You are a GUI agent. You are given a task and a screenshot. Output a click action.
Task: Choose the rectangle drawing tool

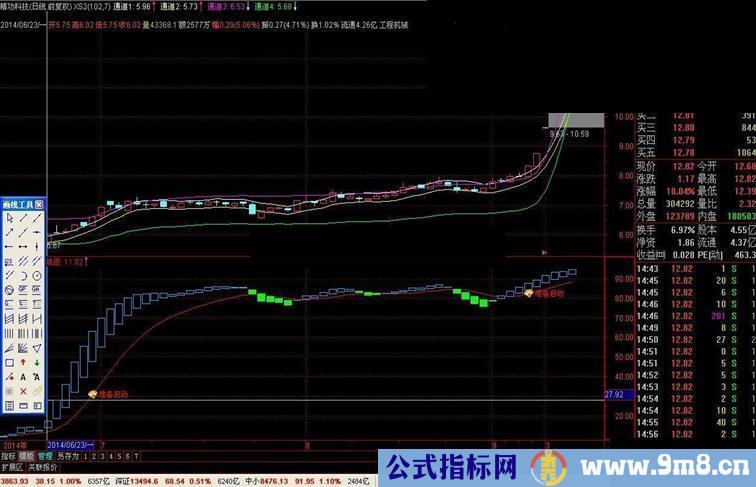(9, 362)
